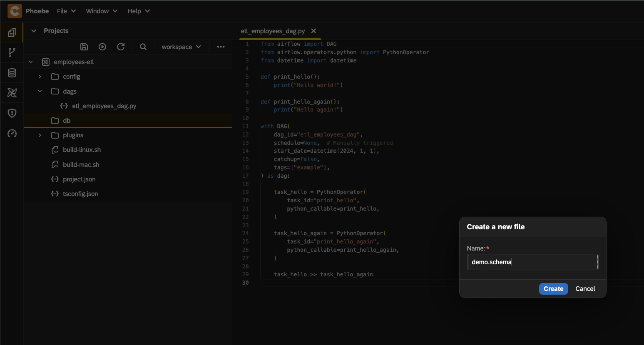Click the build-linux.sh file icon
Image resolution: width=644 pixels, height=345 pixels.
[x=55, y=150]
